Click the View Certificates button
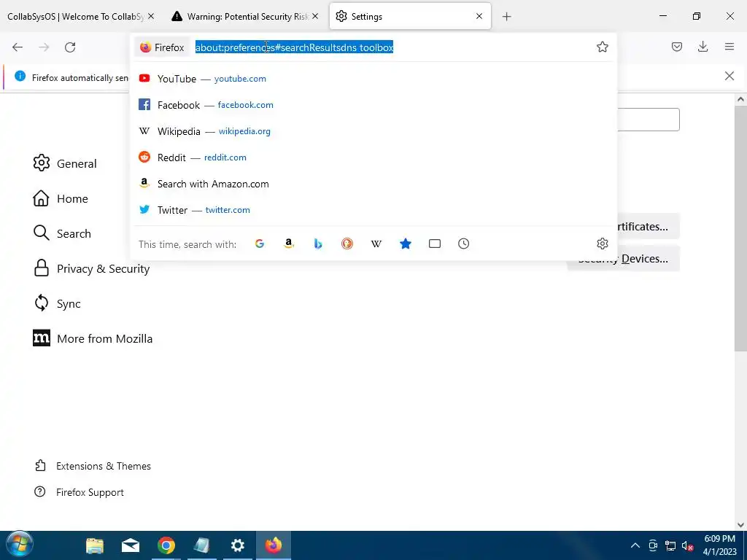Image resolution: width=747 pixels, height=560 pixels. click(648, 226)
